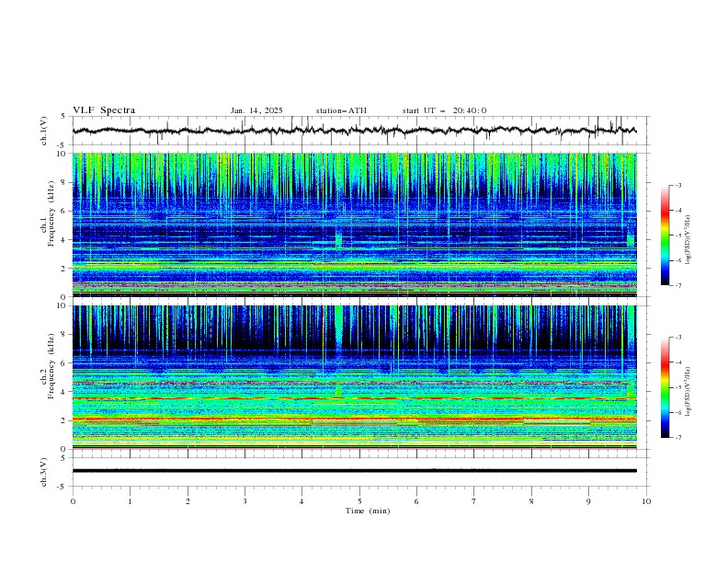Click time-axis tick label "0"
The image size is (728, 563).
(x=73, y=501)
